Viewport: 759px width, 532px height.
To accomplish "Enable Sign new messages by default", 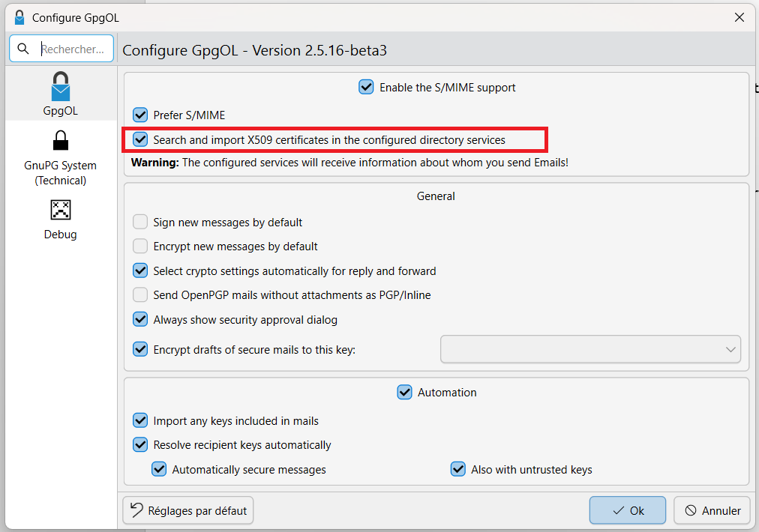I will click(140, 222).
